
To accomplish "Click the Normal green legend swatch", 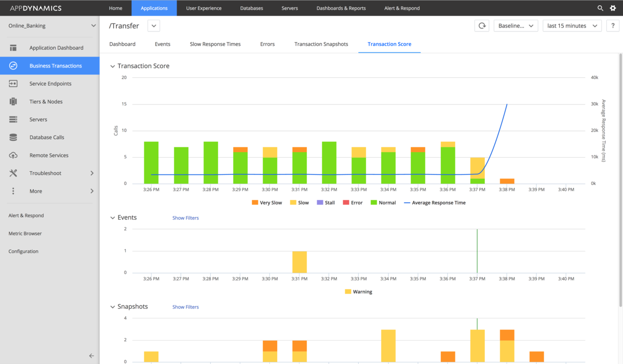I will (373, 203).
